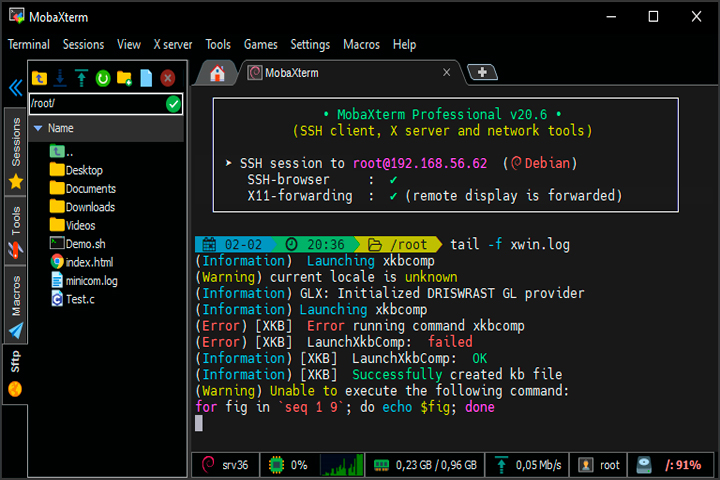Open a new tab with the plus button
Viewport: 720px width, 480px height.
tap(482, 72)
